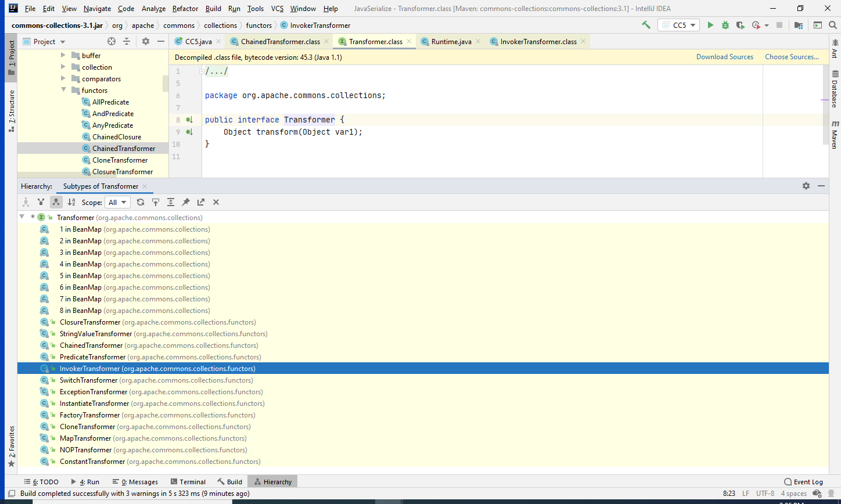Run CC5 with coverage shield icon
The image size is (841, 504).
point(740,26)
